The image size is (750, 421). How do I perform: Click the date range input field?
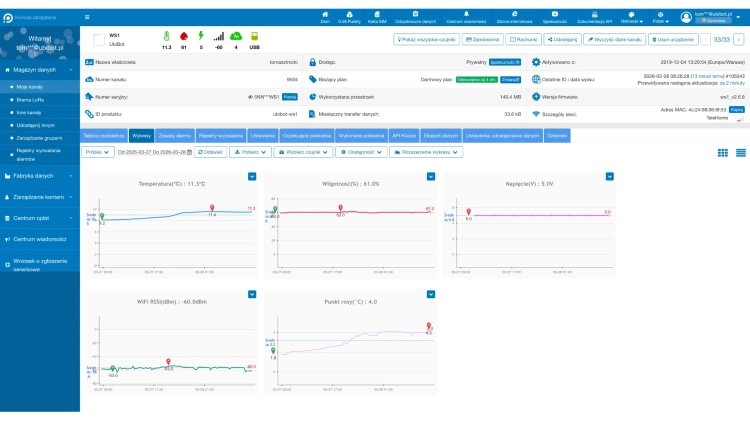(153, 152)
